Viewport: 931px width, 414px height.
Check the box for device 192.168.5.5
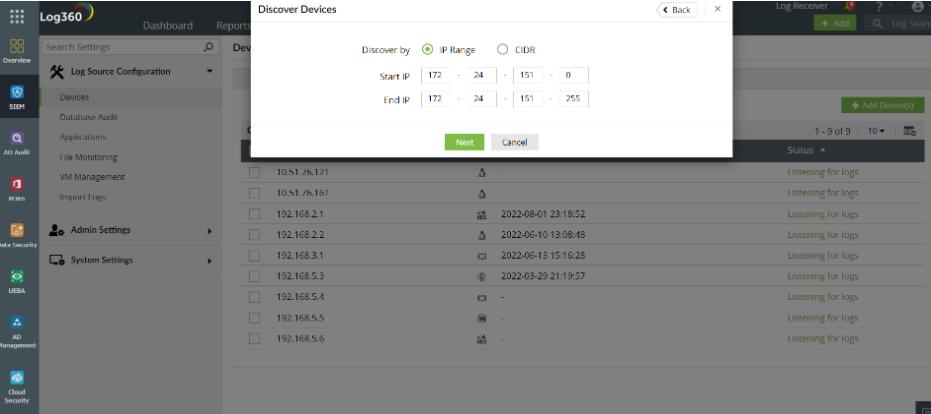[254, 318]
